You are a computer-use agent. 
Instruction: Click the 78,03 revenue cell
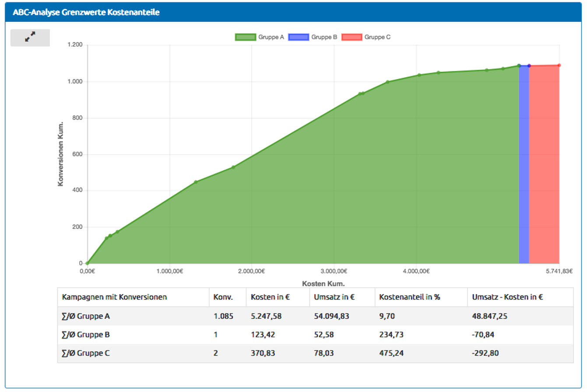(x=323, y=353)
